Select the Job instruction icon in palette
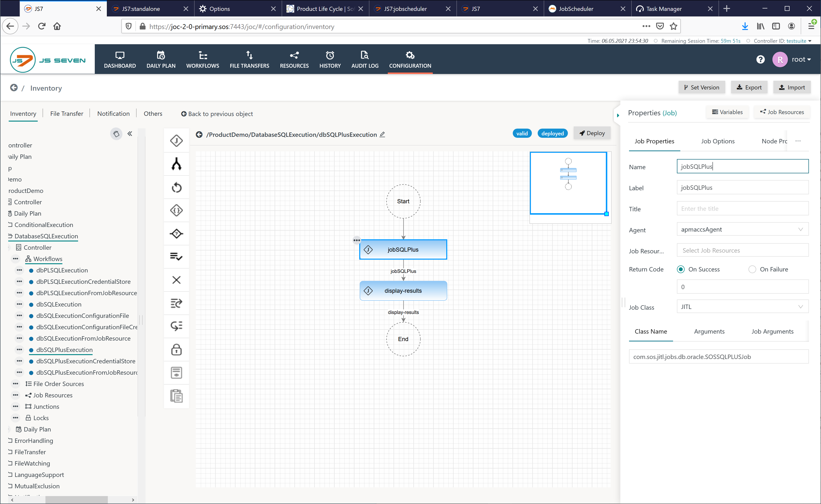The height and width of the screenshot is (504, 821). tap(176, 141)
